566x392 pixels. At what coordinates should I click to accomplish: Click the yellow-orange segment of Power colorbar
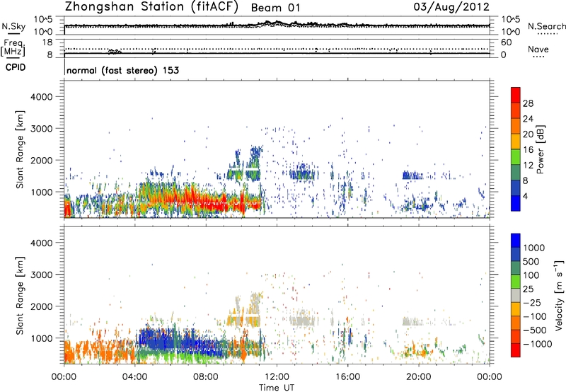[516, 142]
